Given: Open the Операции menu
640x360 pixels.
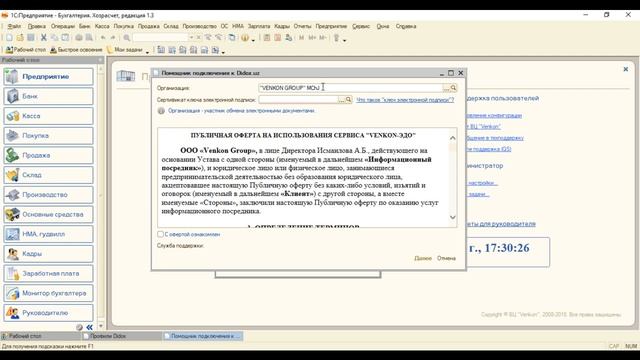Looking at the screenshot, I should [62, 26].
